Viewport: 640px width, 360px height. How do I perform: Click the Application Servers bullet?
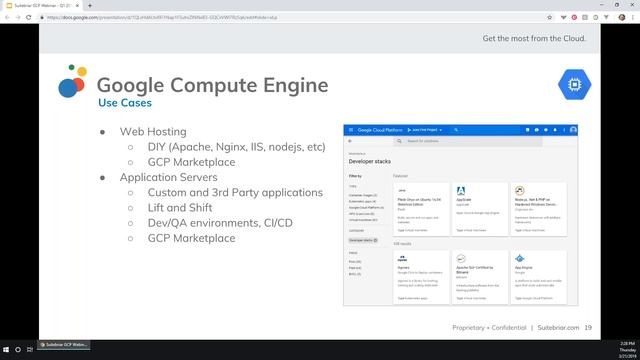click(168, 177)
